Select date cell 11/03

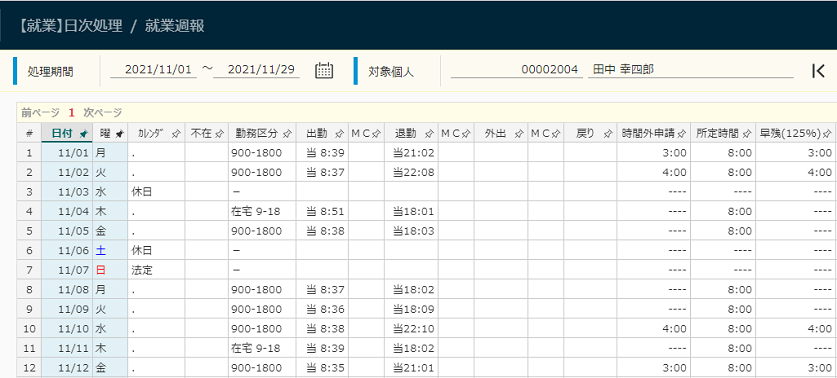point(67,192)
